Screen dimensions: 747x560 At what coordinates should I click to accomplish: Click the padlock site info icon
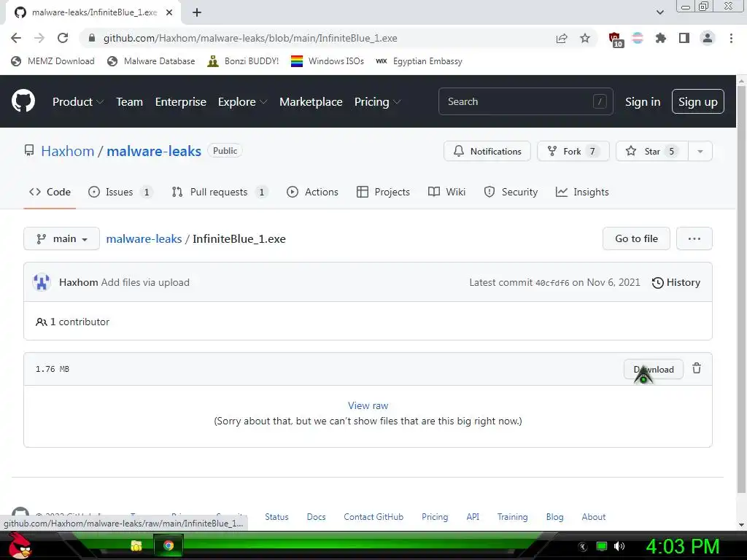92,38
